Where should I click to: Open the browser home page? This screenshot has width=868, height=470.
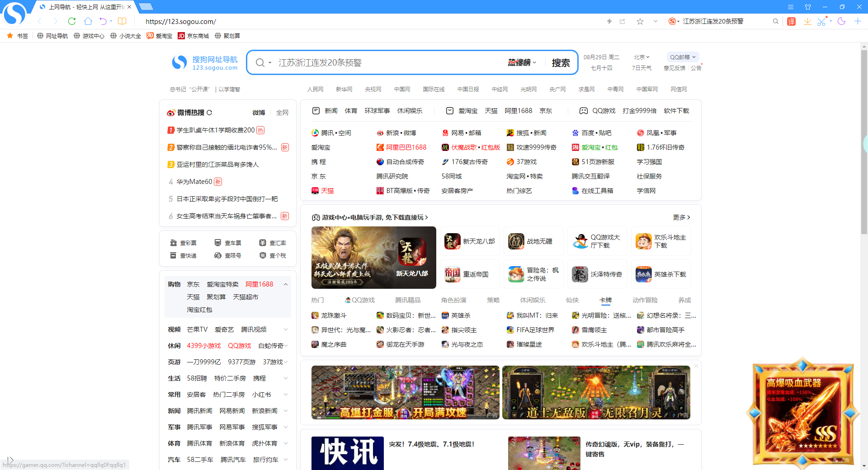pos(88,21)
